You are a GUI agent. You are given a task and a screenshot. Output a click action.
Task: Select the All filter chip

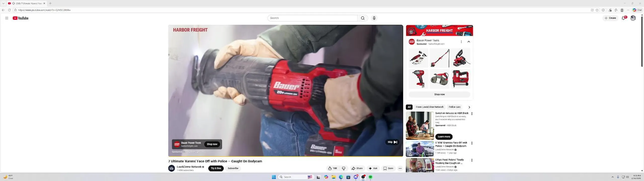[x=409, y=107]
